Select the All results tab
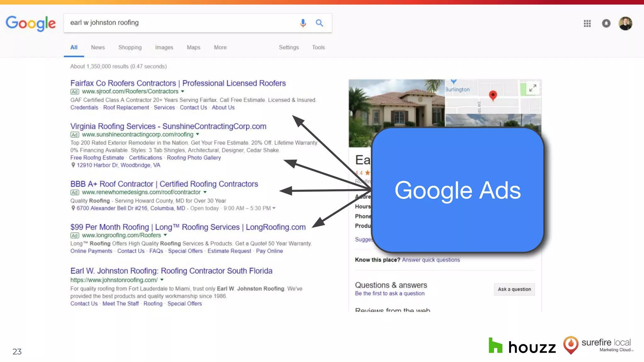The image size is (644, 362). click(74, 47)
